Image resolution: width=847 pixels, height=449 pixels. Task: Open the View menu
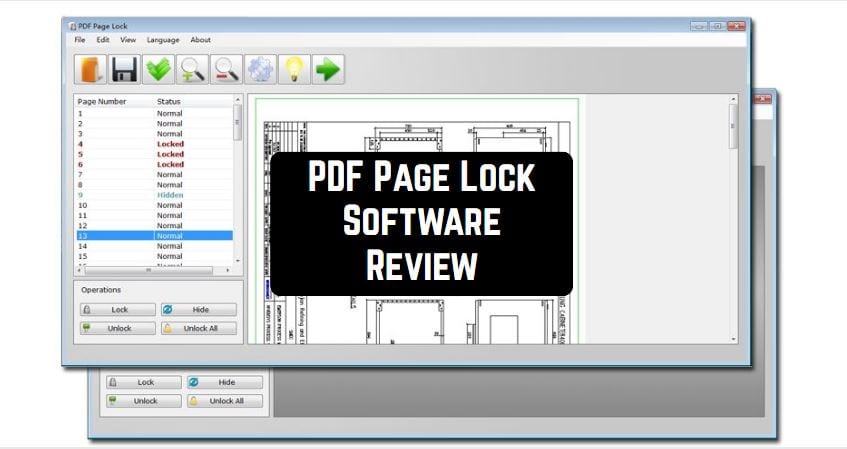point(128,40)
